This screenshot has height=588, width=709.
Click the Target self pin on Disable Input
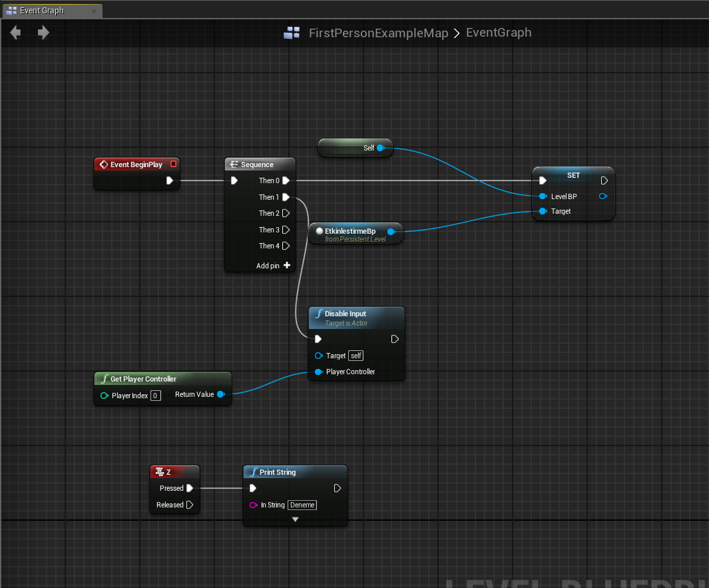click(319, 356)
